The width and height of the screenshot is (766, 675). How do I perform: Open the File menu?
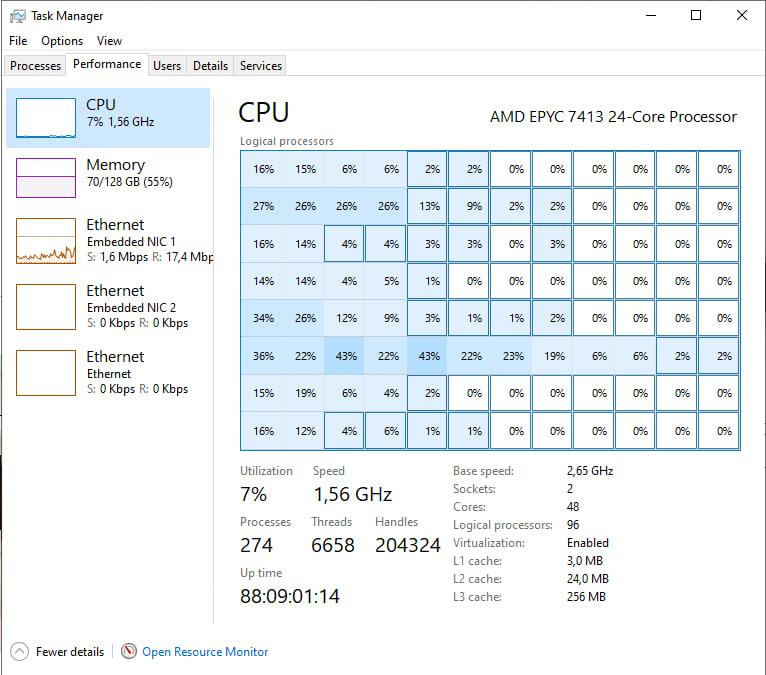pyautogui.click(x=18, y=41)
